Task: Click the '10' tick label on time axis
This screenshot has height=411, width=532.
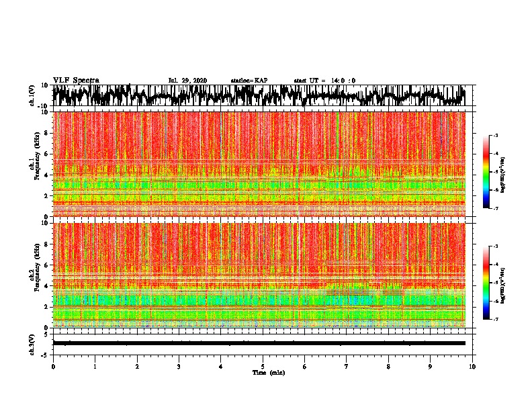Action: 472,366
